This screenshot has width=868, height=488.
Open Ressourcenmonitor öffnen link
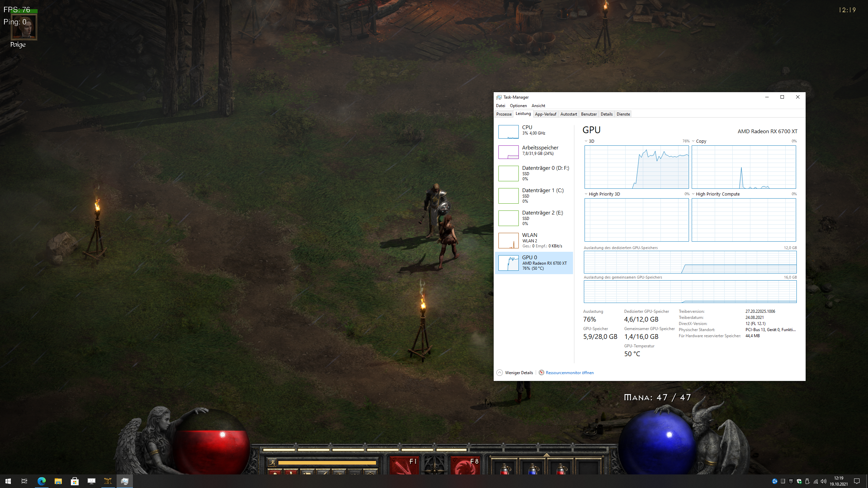(x=569, y=373)
